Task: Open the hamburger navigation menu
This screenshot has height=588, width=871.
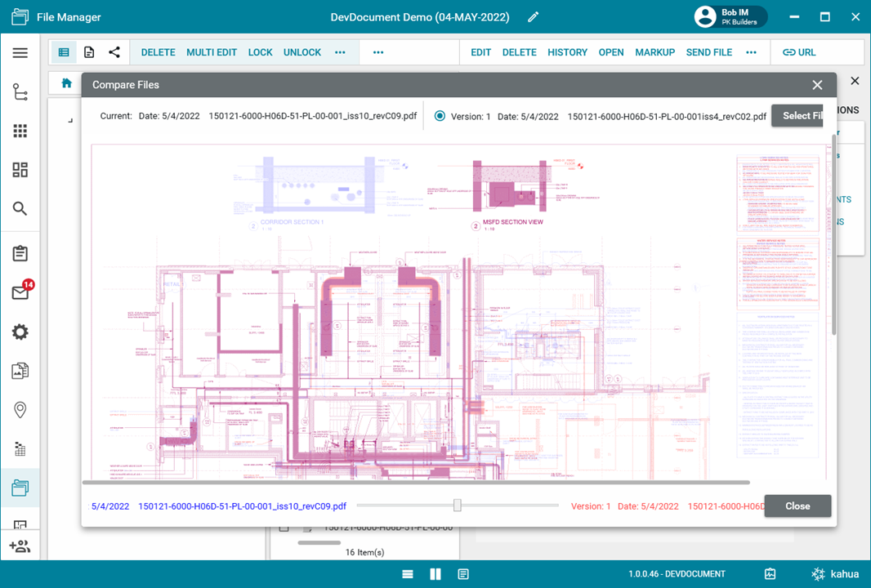Action: pyautogui.click(x=20, y=53)
